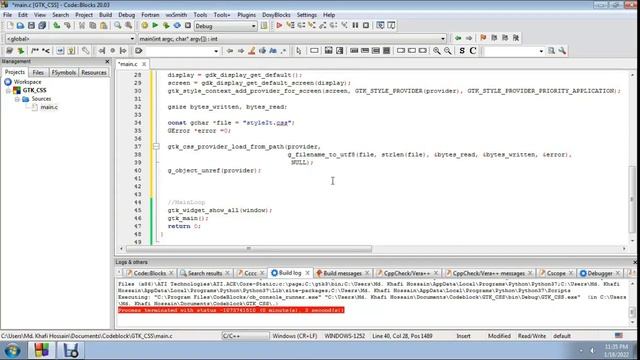Open Code::Blocks taskbar icon
This screenshot has height=360, width=640.
click(x=41, y=351)
